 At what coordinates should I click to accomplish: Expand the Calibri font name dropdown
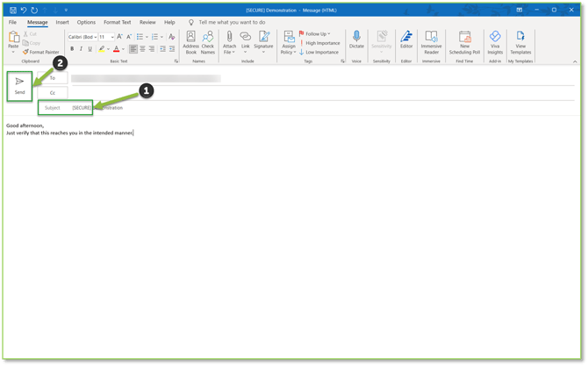93,37
